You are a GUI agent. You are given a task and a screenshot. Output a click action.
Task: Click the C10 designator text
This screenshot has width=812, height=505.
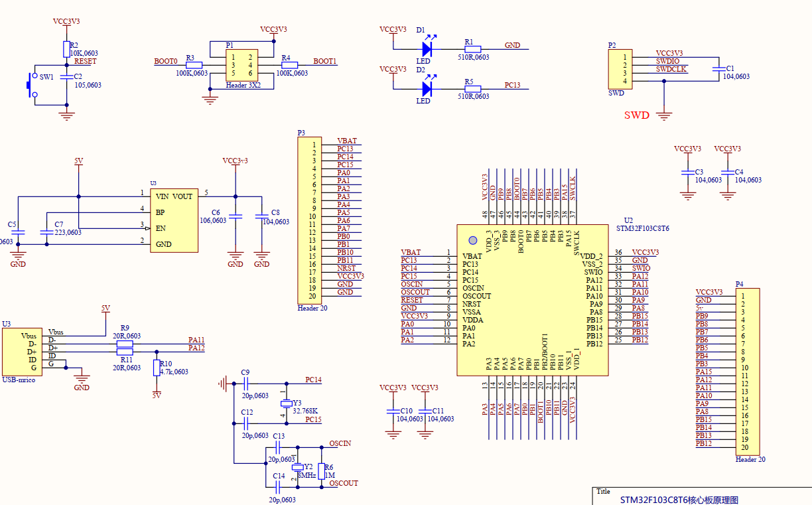[x=406, y=411]
